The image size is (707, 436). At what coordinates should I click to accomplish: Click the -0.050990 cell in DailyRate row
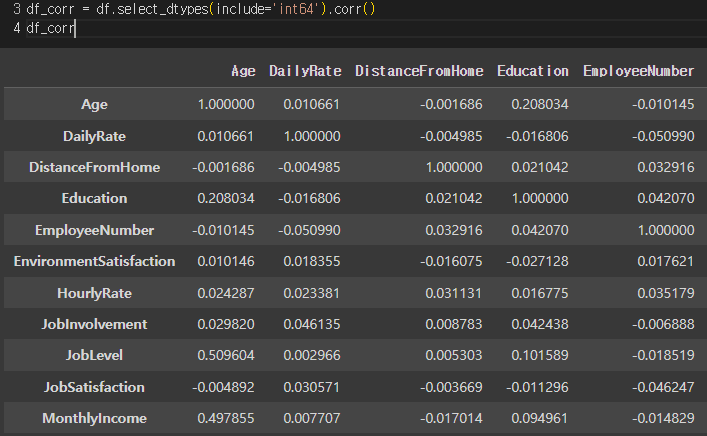[x=663, y=136]
